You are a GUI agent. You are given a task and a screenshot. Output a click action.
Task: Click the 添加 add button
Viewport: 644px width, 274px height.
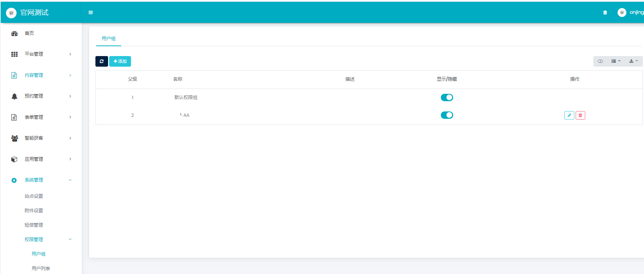click(x=120, y=61)
